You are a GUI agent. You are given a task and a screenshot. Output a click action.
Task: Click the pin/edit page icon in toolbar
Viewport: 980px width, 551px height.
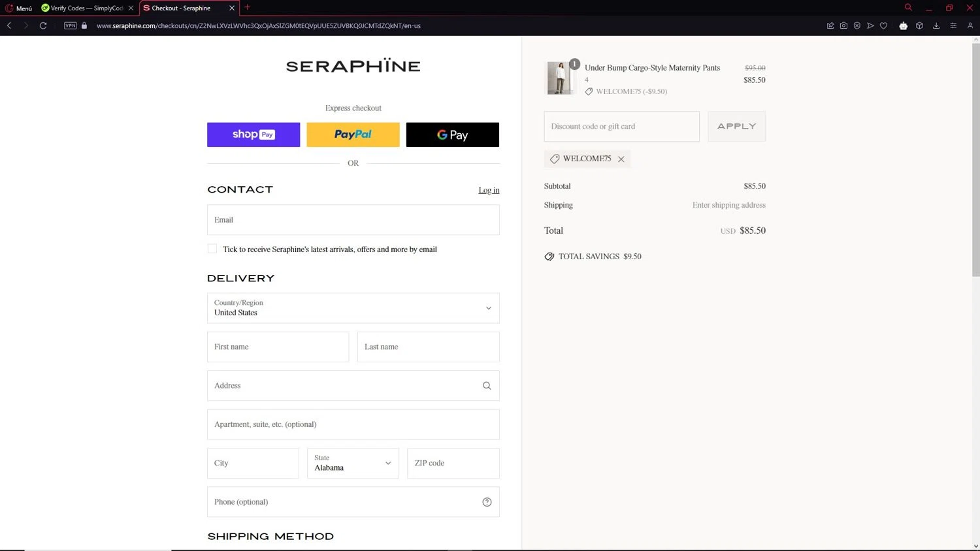[830, 25]
